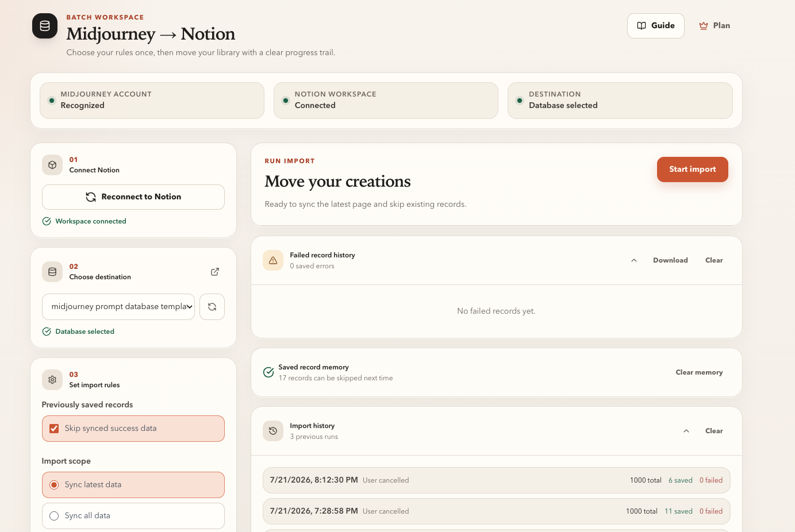The width and height of the screenshot is (795, 532).
Task: Clear the Import history
Action: coord(714,431)
